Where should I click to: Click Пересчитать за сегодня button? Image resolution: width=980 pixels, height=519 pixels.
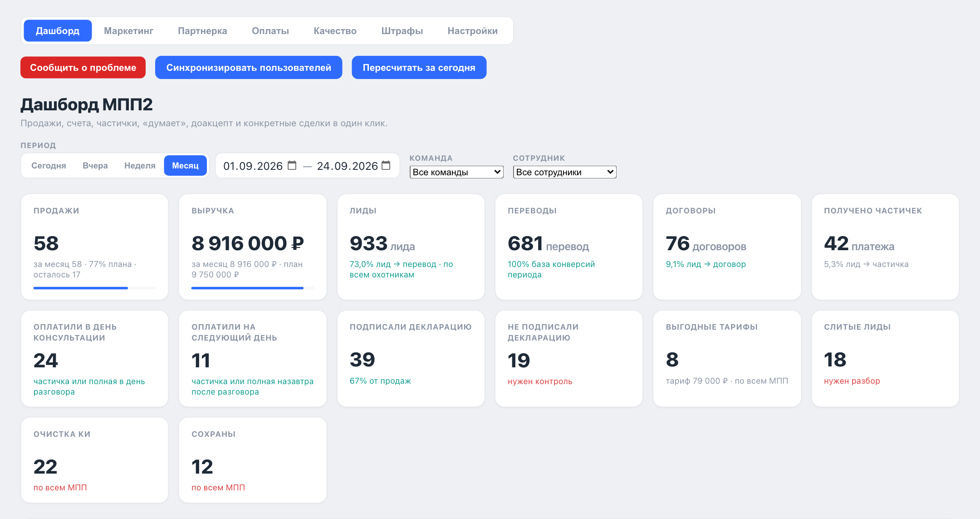pyautogui.click(x=419, y=68)
